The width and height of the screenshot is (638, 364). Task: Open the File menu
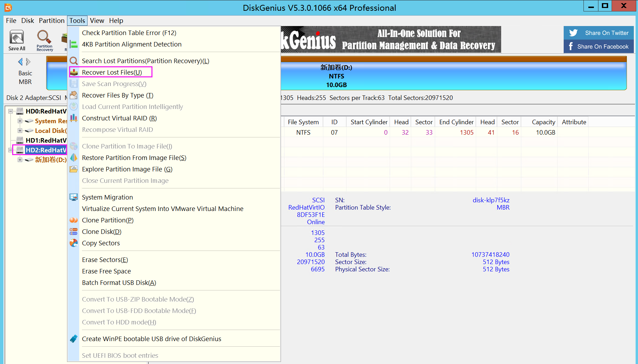(x=11, y=21)
